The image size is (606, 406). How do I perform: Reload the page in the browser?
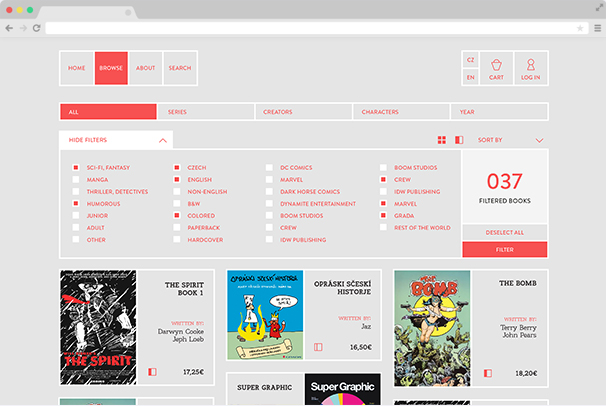click(x=37, y=28)
